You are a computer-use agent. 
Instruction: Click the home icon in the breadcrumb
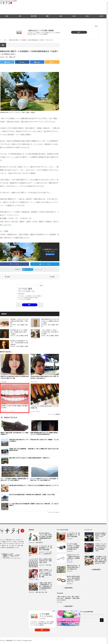(x=1, y=40)
